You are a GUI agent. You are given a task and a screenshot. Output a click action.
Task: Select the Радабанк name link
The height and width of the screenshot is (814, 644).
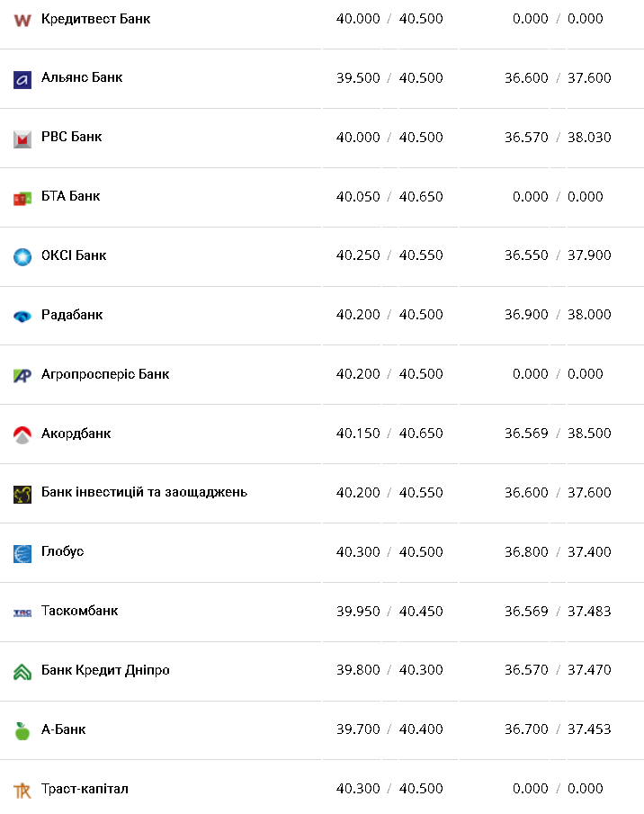tap(72, 315)
